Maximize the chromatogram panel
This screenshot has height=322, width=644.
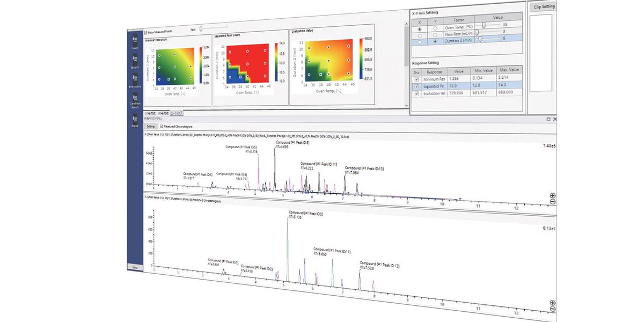[x=548, y=119]
